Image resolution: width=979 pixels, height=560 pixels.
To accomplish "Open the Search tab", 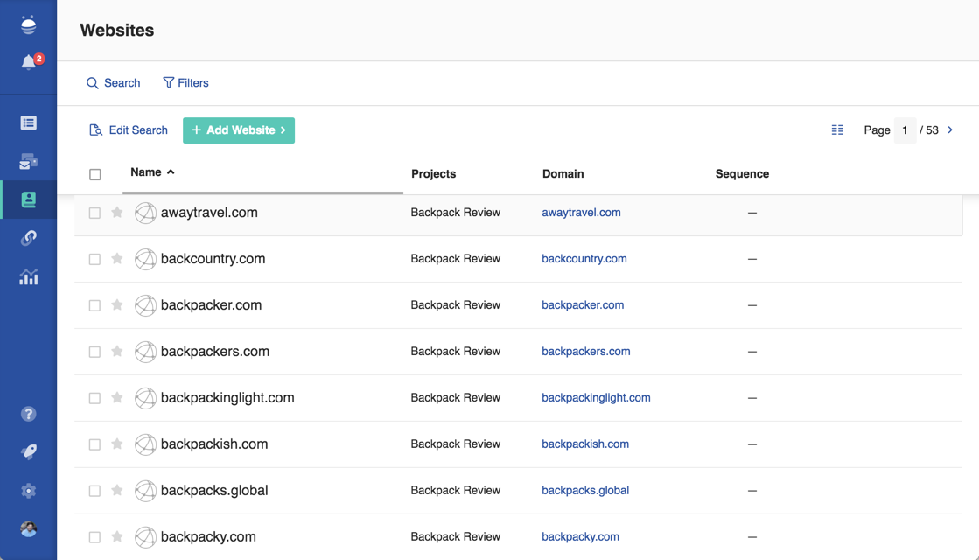I will point(113,83).
